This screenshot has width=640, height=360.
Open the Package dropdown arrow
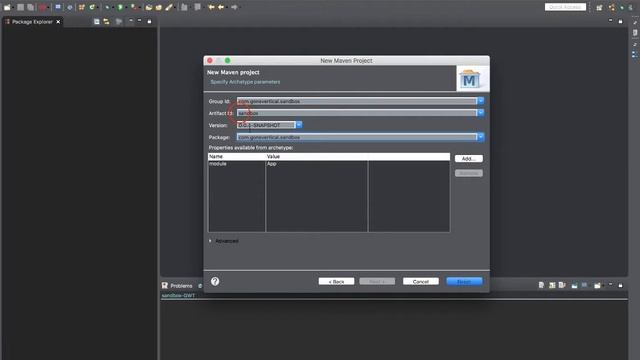480,137
